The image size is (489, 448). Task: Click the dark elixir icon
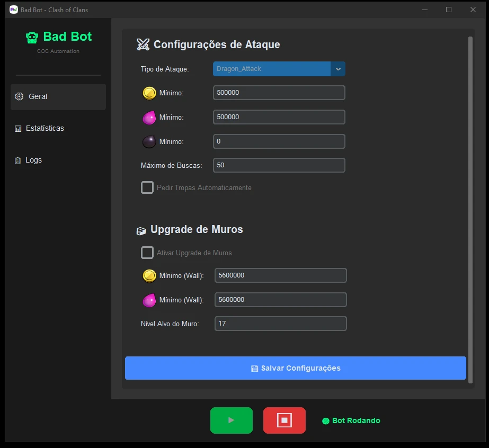coord(149,141)
